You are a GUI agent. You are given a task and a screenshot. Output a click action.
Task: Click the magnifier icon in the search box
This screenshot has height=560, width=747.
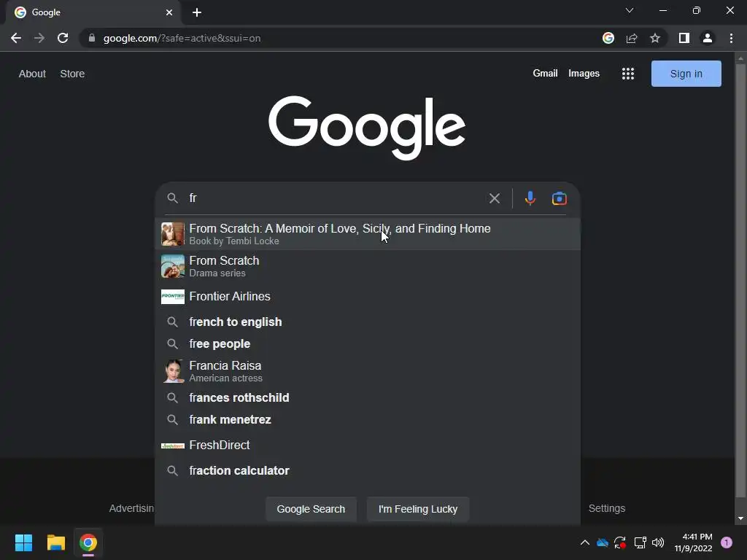click(x=172, y=198)
